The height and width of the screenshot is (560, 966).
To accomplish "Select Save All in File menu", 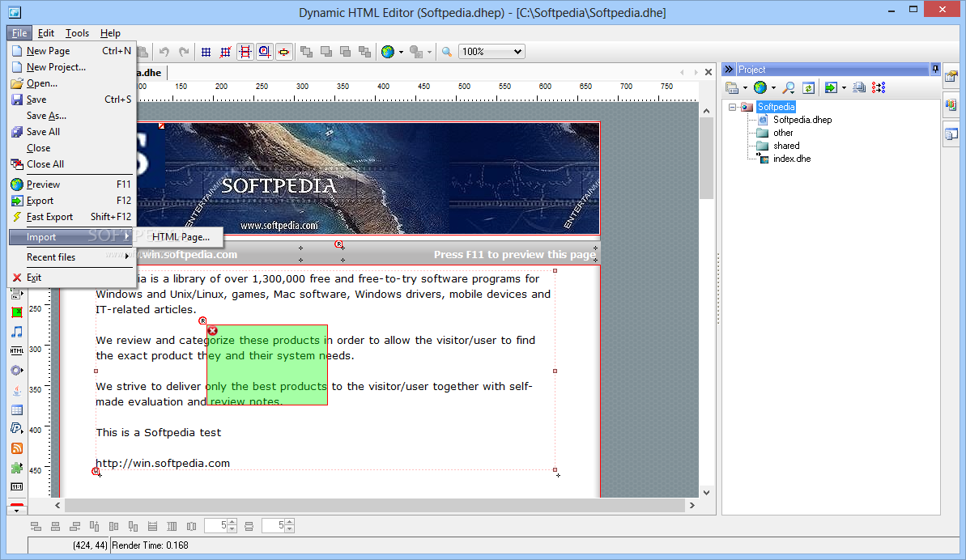I will click(x=71, y=132).
